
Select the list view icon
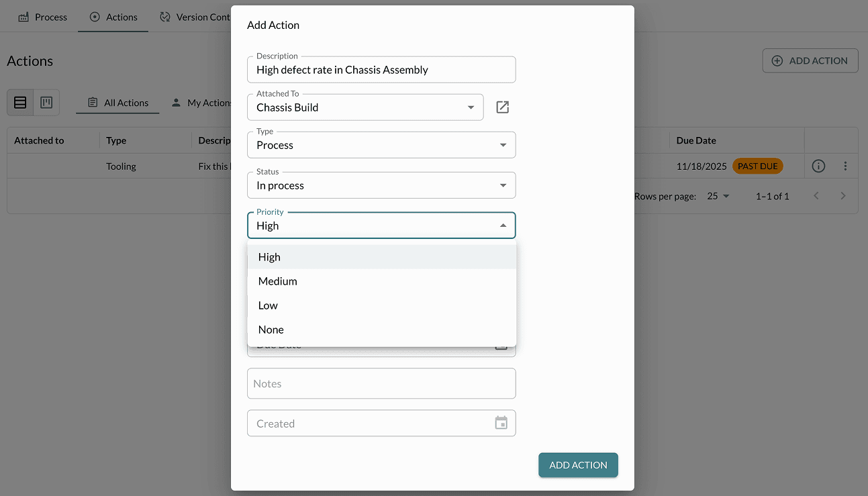[x=20, y=102]
